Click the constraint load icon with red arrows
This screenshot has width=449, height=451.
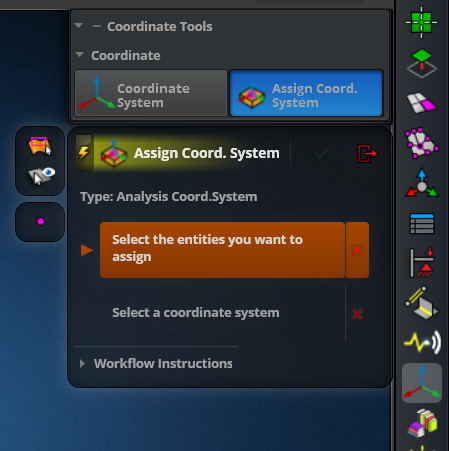click(x=422, y=263)
